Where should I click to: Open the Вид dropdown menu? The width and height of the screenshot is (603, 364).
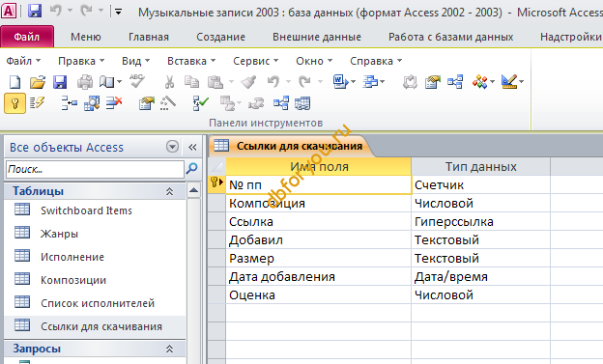click(x=135, y=61)
